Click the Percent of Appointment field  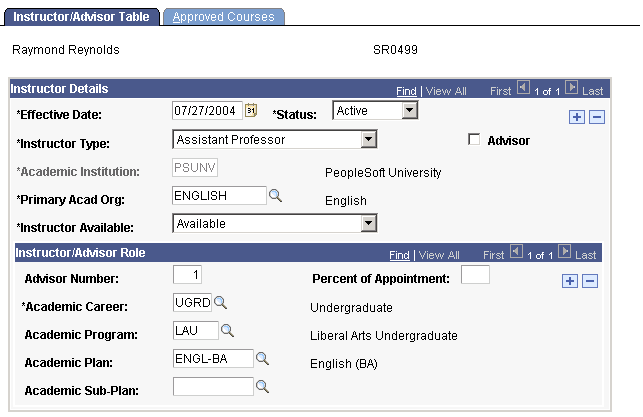point(475,275)
